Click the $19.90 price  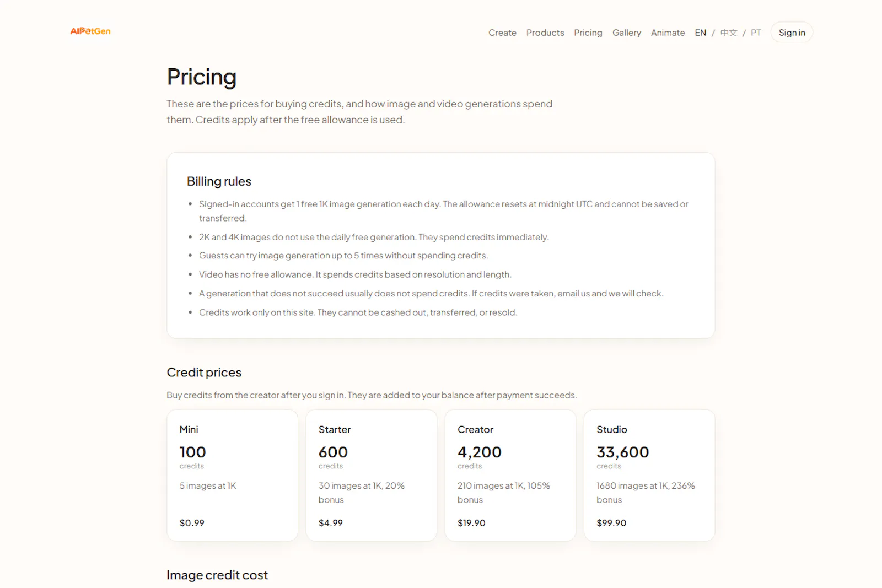tap(471, 523)
